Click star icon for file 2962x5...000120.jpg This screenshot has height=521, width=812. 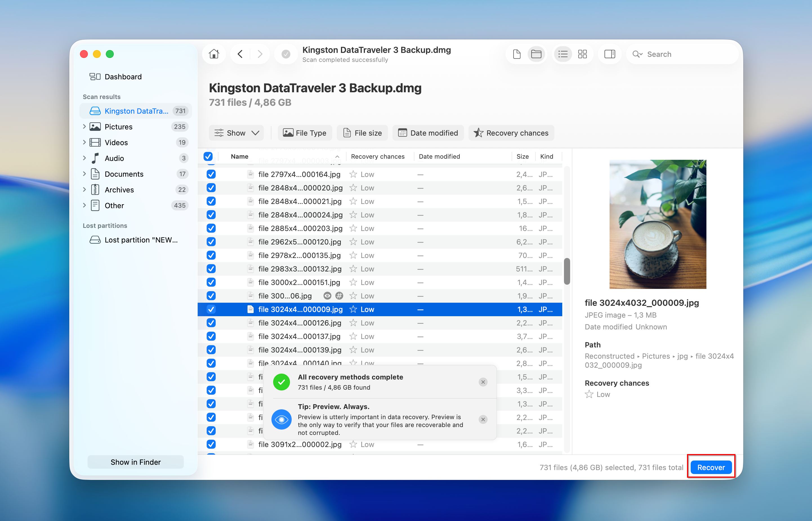pyautogui.click(x=353, y=242)
